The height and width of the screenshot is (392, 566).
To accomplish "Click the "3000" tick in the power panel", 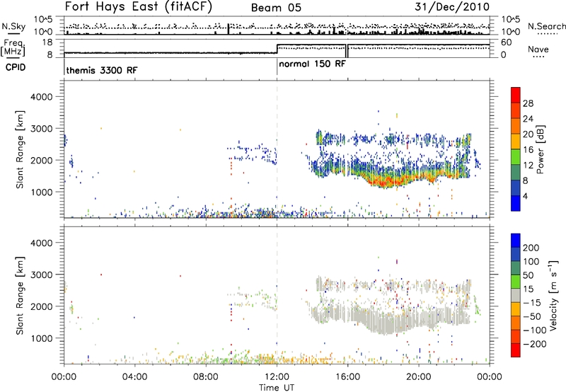I will (x=41, y=129).
